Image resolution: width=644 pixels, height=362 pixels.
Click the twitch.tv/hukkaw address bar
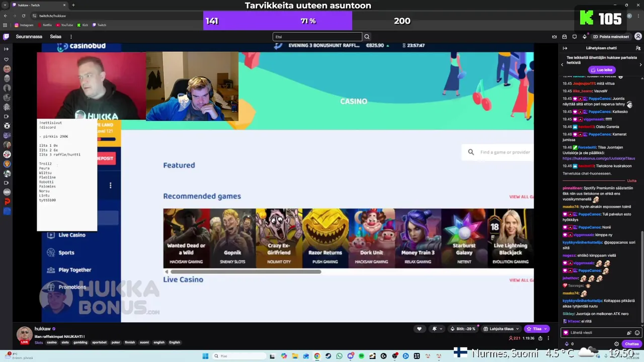point(52,16)
